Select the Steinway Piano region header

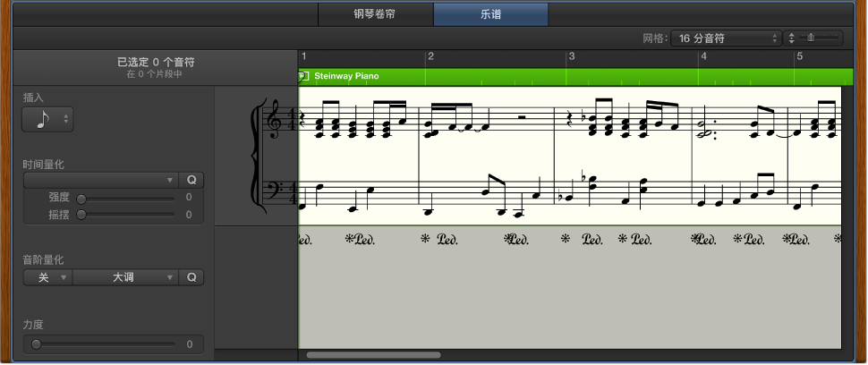[x=575, y=76]
